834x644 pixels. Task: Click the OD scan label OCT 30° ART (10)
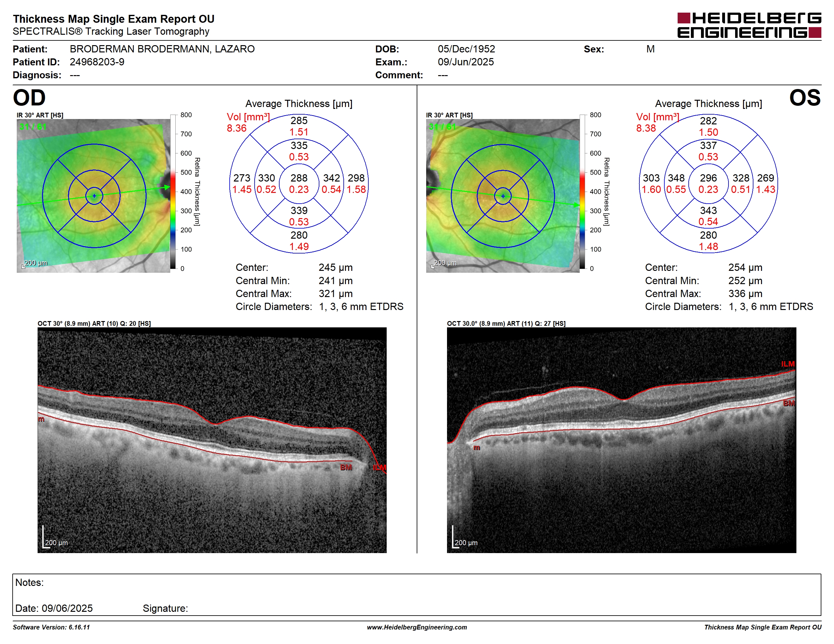(94, 324)
